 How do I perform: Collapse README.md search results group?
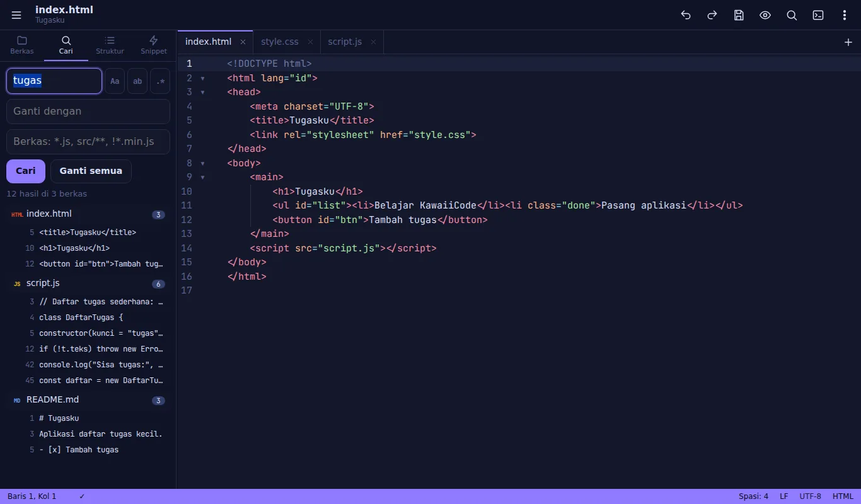pyautogui.click(x=88, y=400)
